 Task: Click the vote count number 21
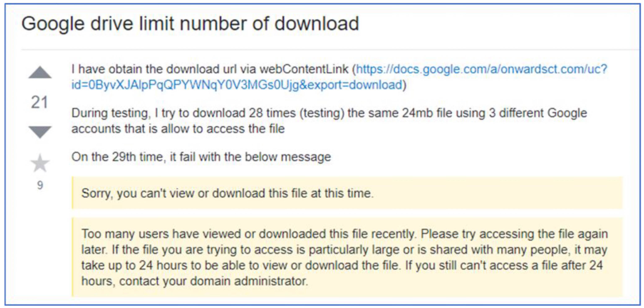click(39, 102)
